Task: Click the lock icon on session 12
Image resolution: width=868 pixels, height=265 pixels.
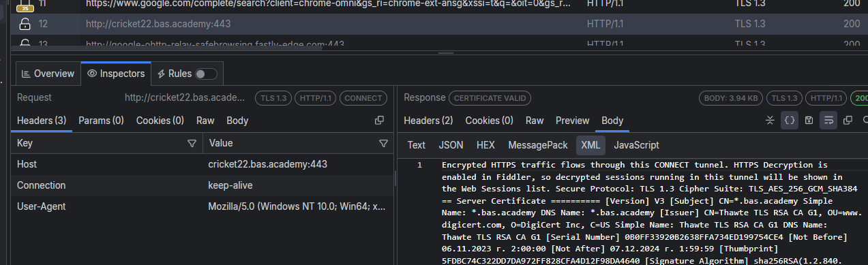Action: (x=25, y=25)
